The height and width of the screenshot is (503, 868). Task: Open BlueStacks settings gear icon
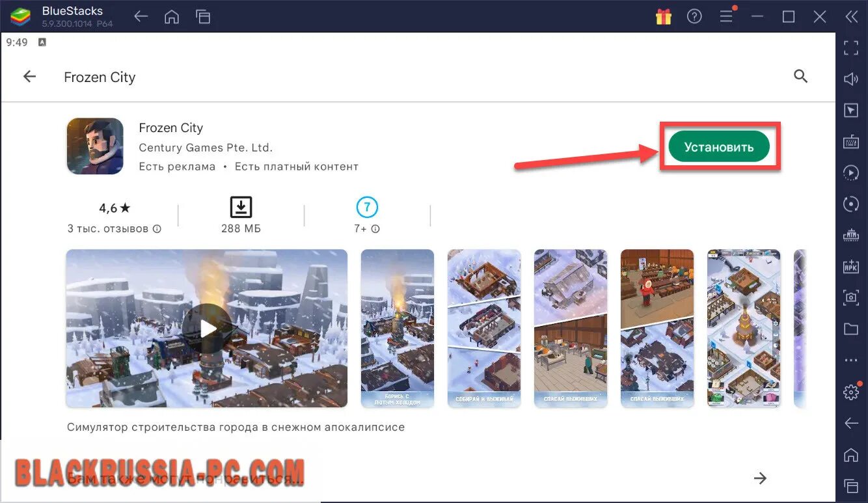pyautogui.click(x=851, y=392)
